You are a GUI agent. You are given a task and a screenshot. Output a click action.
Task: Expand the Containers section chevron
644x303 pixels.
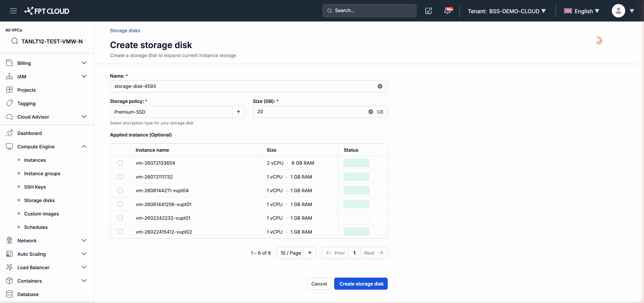point(84,280)
